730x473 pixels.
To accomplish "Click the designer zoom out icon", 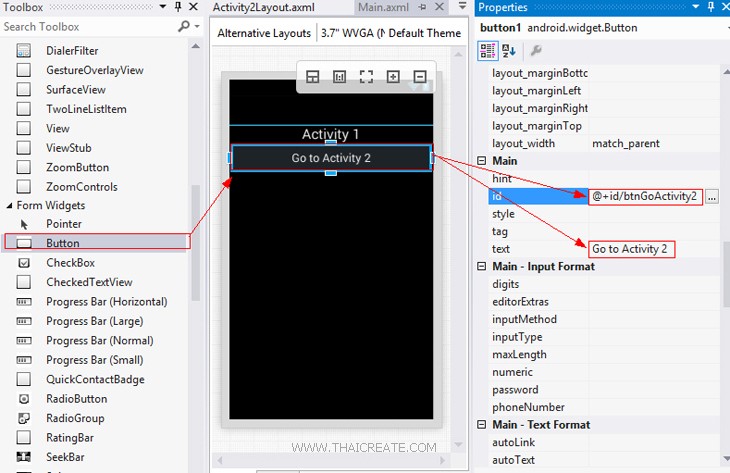I will coord(420,76).
